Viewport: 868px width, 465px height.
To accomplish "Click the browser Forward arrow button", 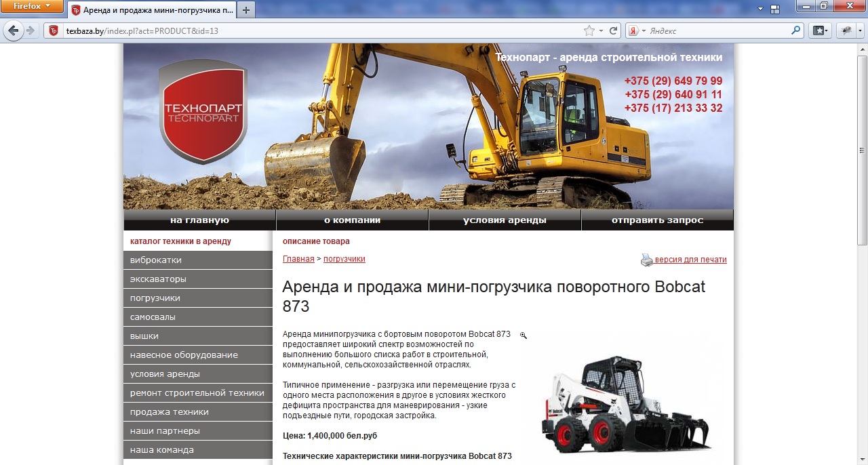I will [x=30, y=31].
